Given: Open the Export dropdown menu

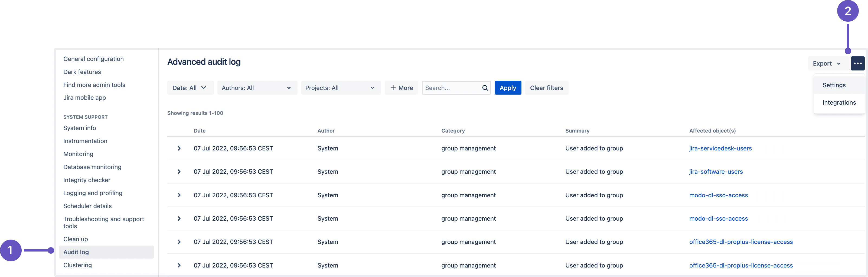Looking at the screenshot, I should (827, 63).
